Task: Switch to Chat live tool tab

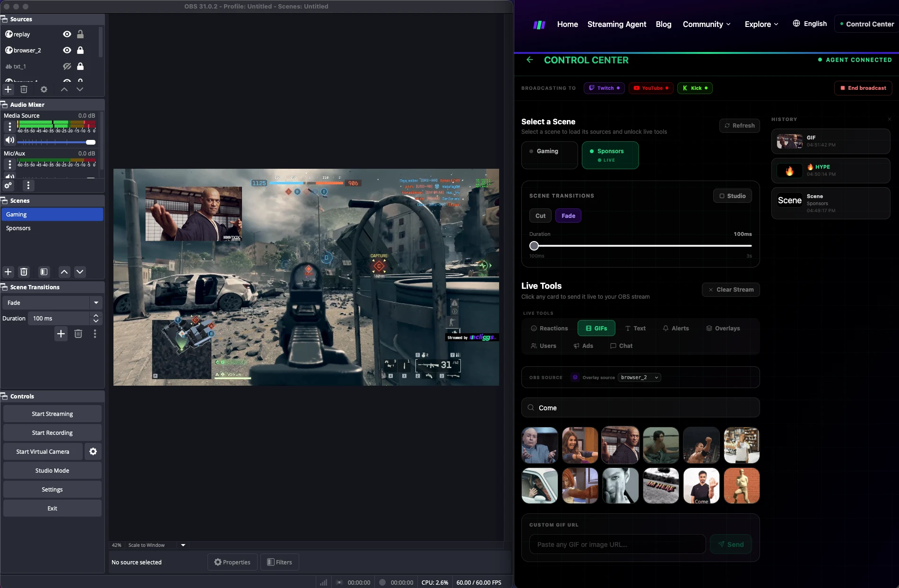Action: coord(622,346)
